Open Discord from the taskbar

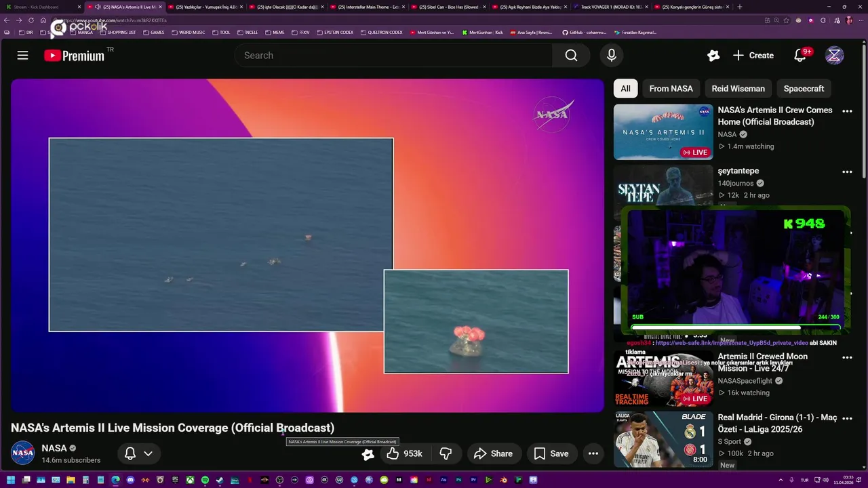point(130,480)
